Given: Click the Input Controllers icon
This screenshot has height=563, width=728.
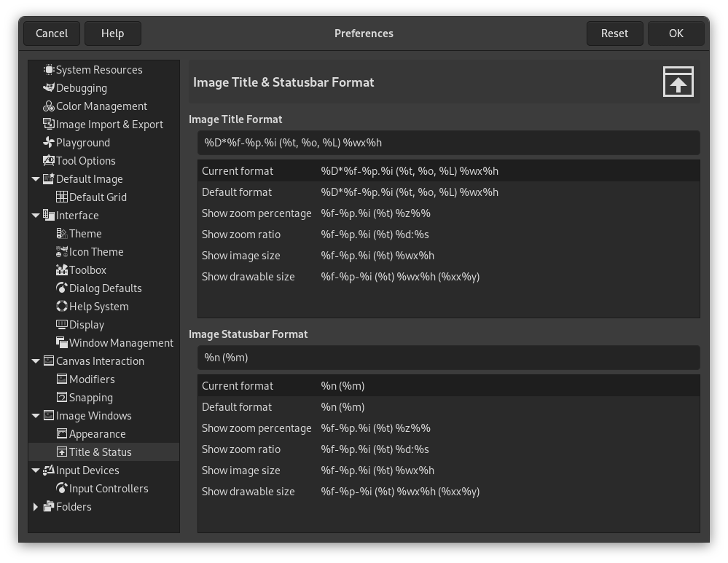Looking at the screenshot, I should 63,488.
